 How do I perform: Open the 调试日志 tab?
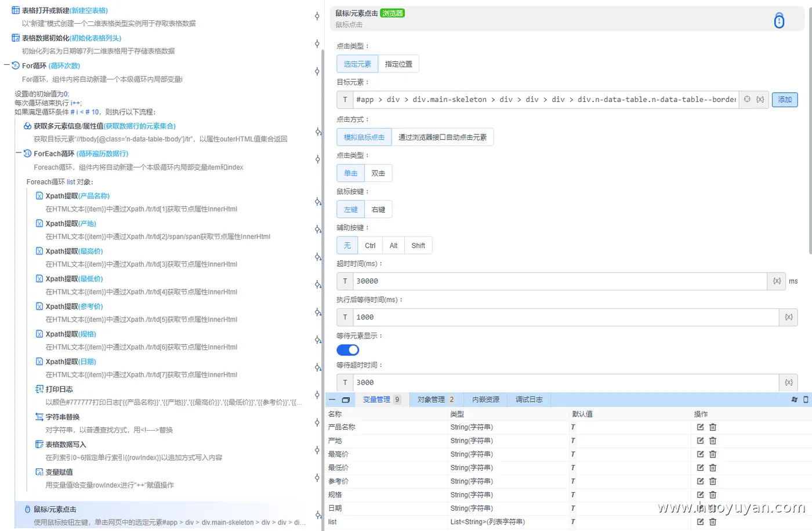(529, 399)
